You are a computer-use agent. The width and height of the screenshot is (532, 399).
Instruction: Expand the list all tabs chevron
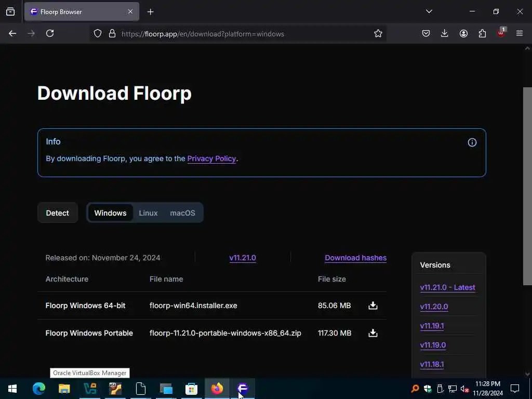(429, 11)
